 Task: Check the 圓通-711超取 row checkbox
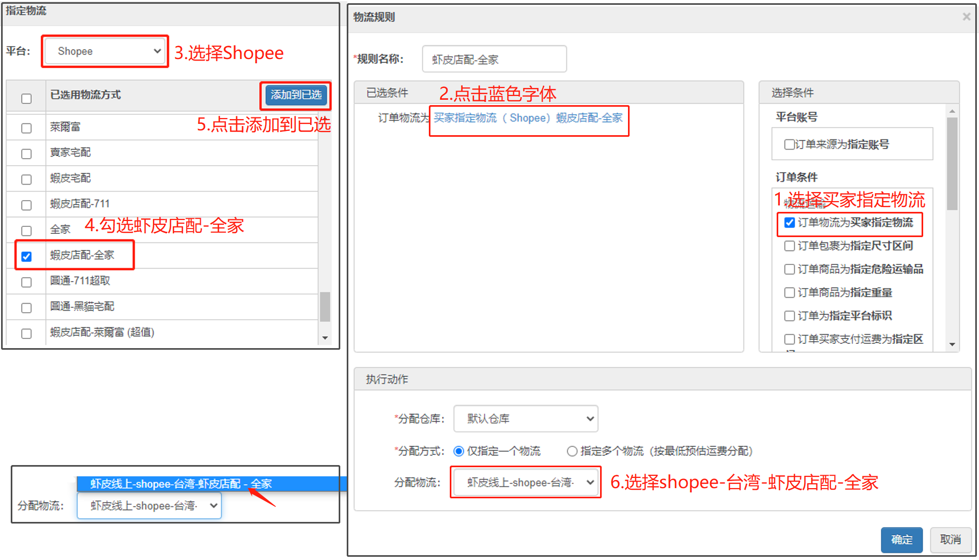click(26, 282)
